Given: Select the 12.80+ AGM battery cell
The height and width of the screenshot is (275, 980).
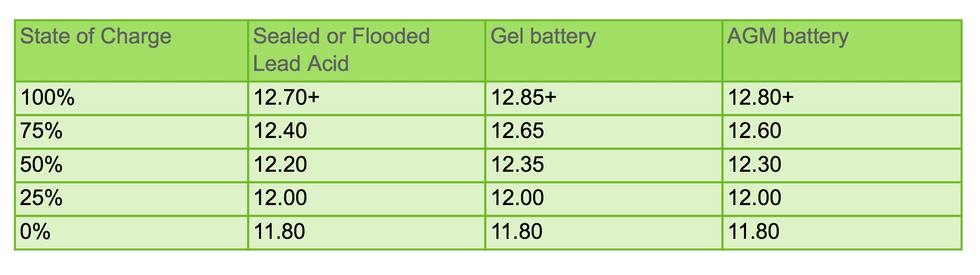Looking at the screenshot, I should click(x=842, y=98).
